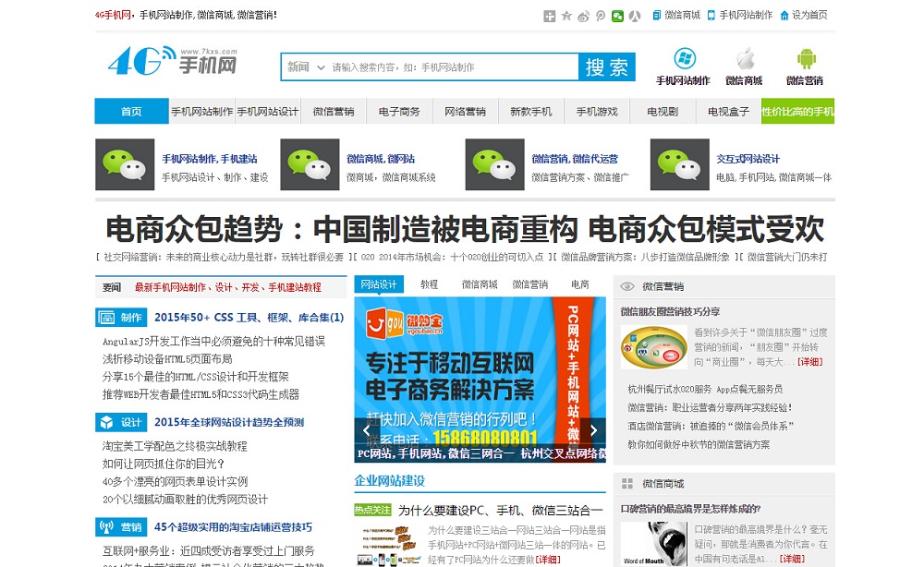This screenshot has width=924, height=567.
Task: Open the 4G手机网 site logo
Action: (x=173, y=60)
